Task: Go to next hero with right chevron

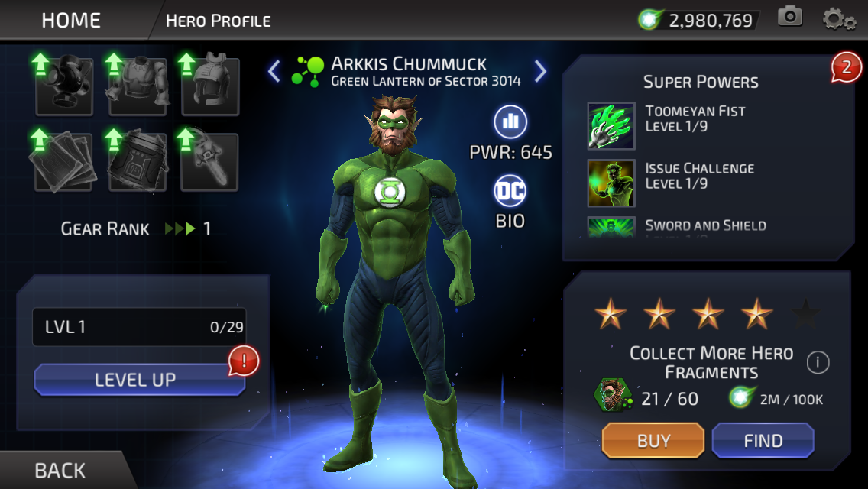Action: (x=540, y=71)
